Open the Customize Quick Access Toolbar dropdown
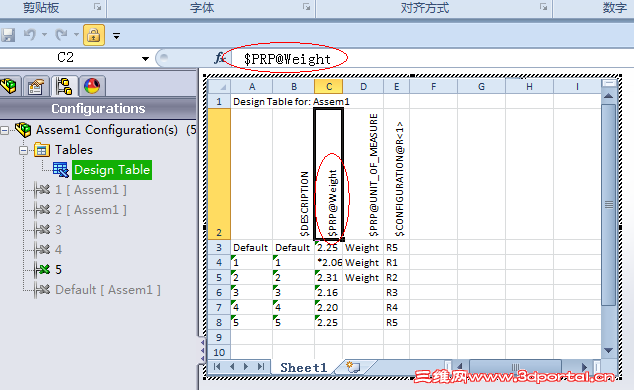 pyautogui.click(x=116, y=36)
